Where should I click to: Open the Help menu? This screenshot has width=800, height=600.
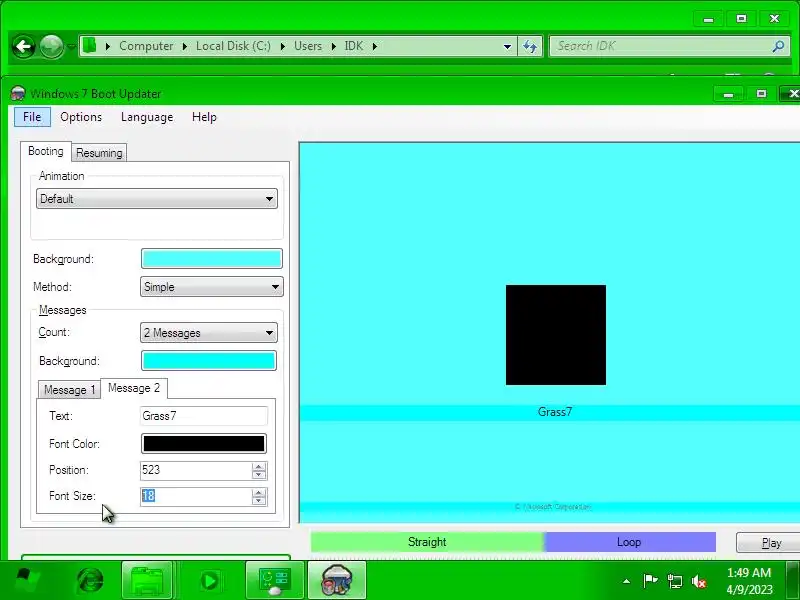pos(204,117)
